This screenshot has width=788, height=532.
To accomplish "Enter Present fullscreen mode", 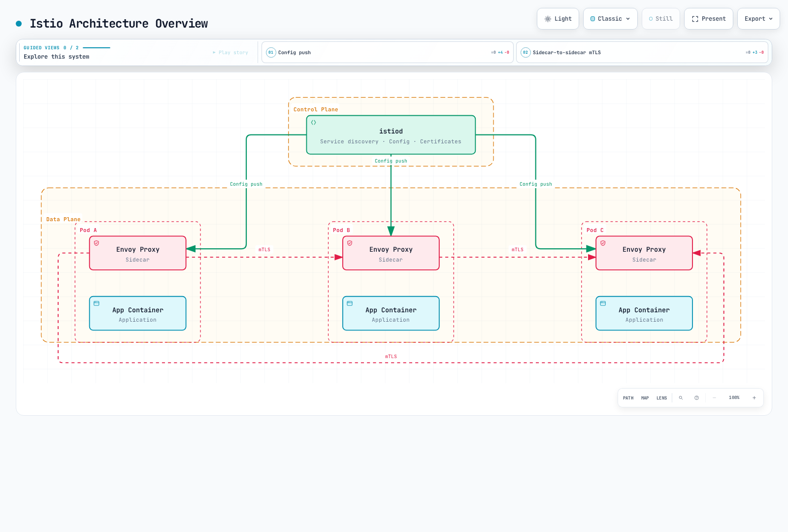I will click(x=709, y=19).
